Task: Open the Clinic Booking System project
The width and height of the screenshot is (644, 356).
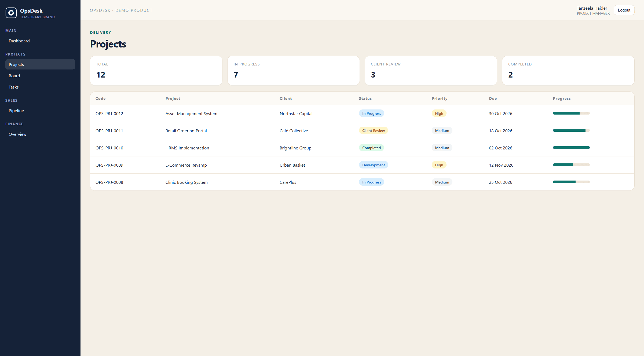Action: point(186,182)
